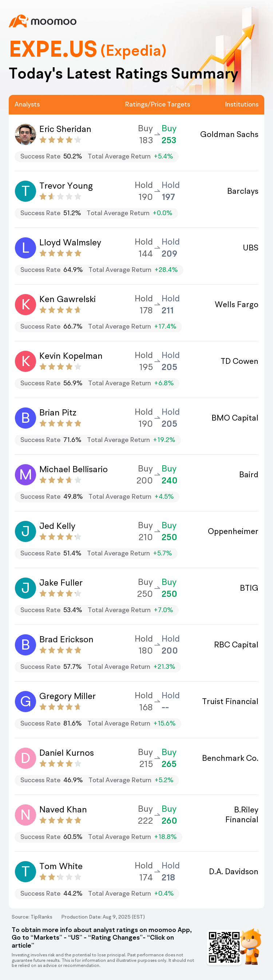Tap Daniel Kurnos's pink D avatar
The image size is (273, 980).
(x=25, y=758)
